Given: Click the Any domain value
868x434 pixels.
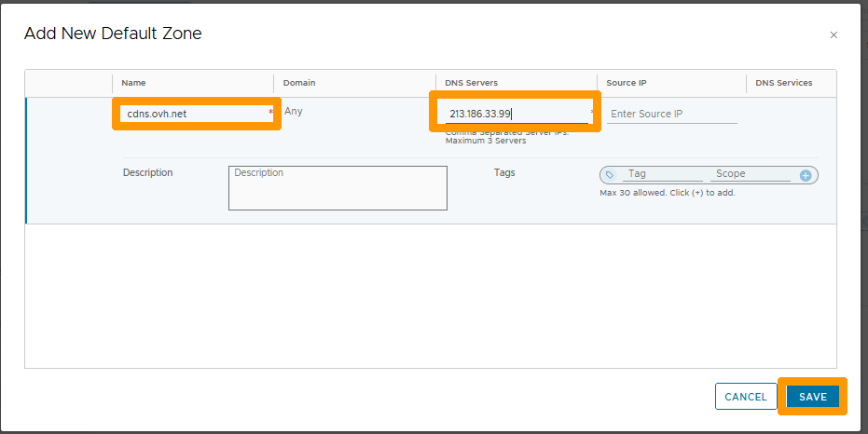Looking at the screenshot, I should [294, 111].
